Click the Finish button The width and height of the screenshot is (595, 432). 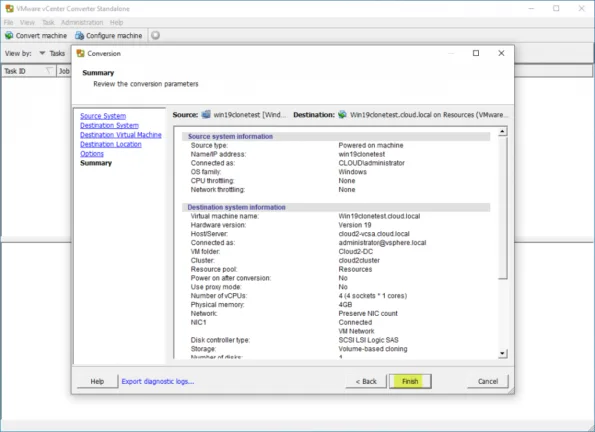click(410, 381)
